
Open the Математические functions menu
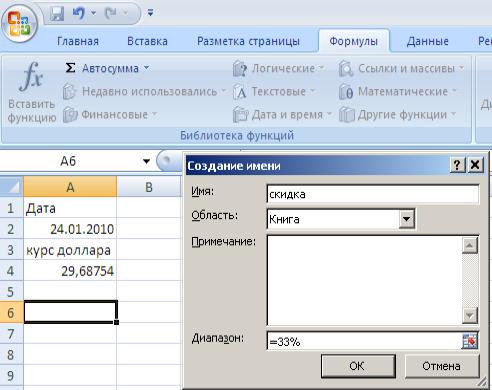[x=397, y=91]
